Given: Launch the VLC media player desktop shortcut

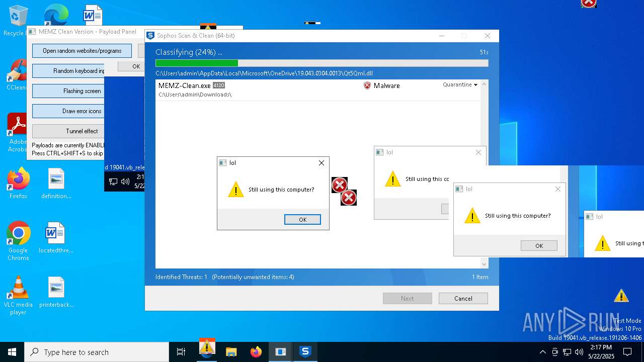Looking at the screenshot, I should pos(18,296).
